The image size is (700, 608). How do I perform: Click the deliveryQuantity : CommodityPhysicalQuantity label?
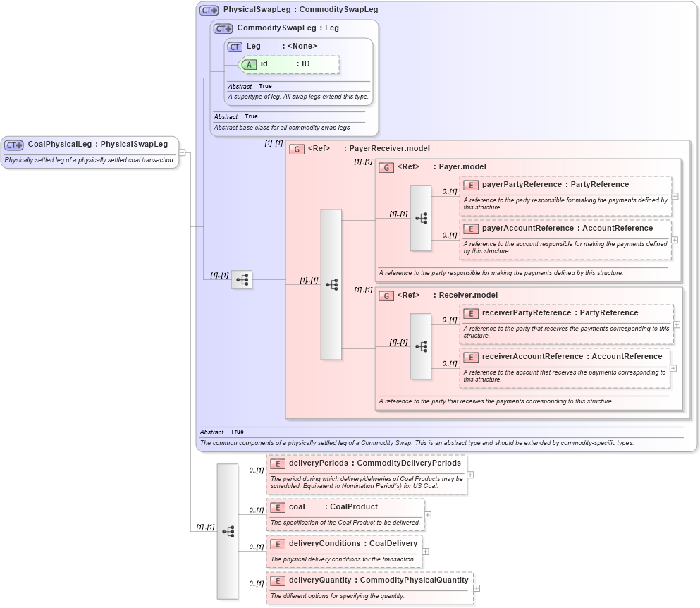click(379, 580)
